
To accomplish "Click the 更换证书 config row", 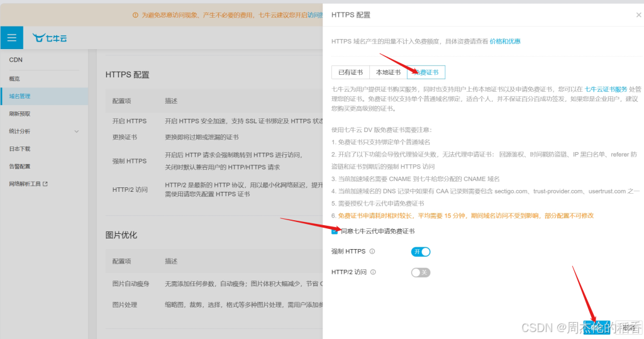I will (214, 137).
